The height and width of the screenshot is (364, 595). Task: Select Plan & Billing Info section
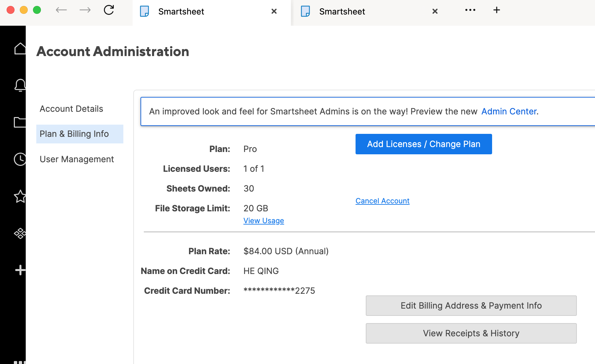(80, 134)
